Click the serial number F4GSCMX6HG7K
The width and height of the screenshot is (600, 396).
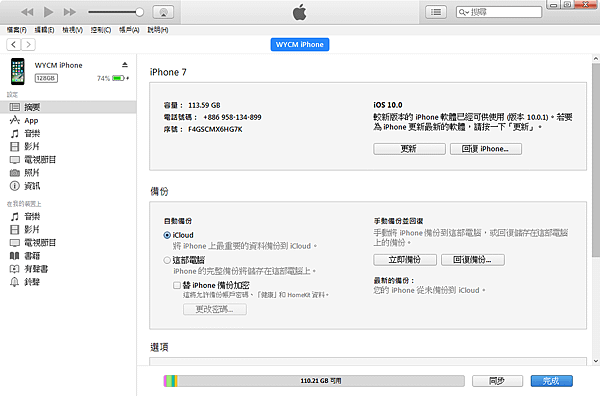point(215,129)
